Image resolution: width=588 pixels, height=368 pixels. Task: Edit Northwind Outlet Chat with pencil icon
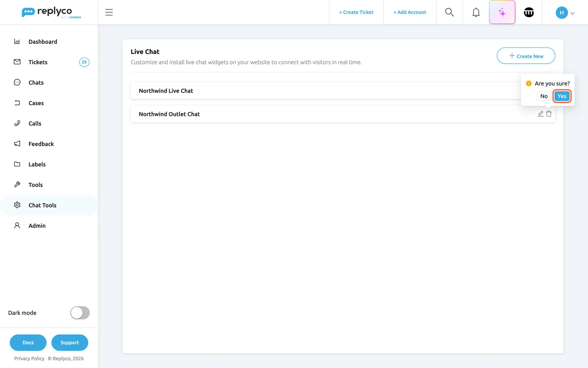pyautogui.click(x=541, y=114)
